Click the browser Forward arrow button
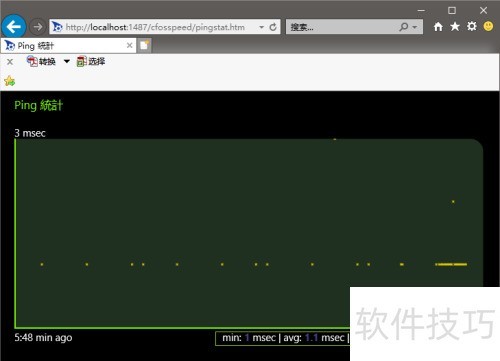The width and height of the screenshot is (500, 361). point(37,27)
